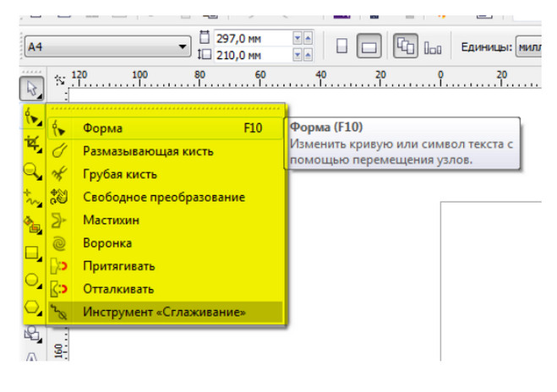Click the Free Transform icon in flyout
557x392 pixels.
point(59,197)
